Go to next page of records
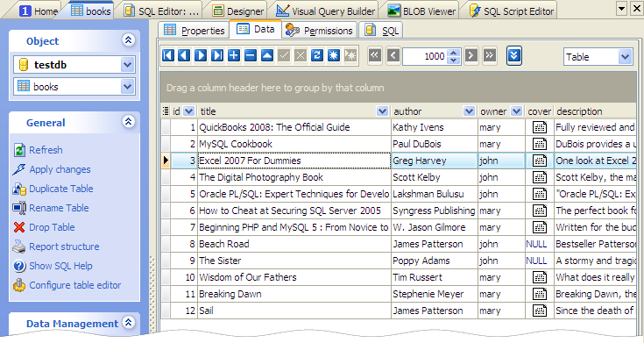644x343 pixels. 471,55
